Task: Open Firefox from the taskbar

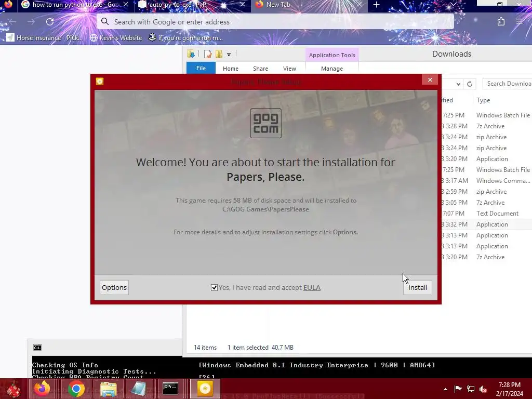Action: pos(43,389)
